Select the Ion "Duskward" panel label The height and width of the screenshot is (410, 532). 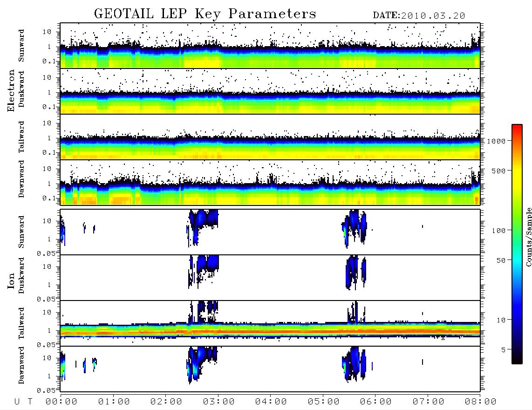click(x=21, y=275)
